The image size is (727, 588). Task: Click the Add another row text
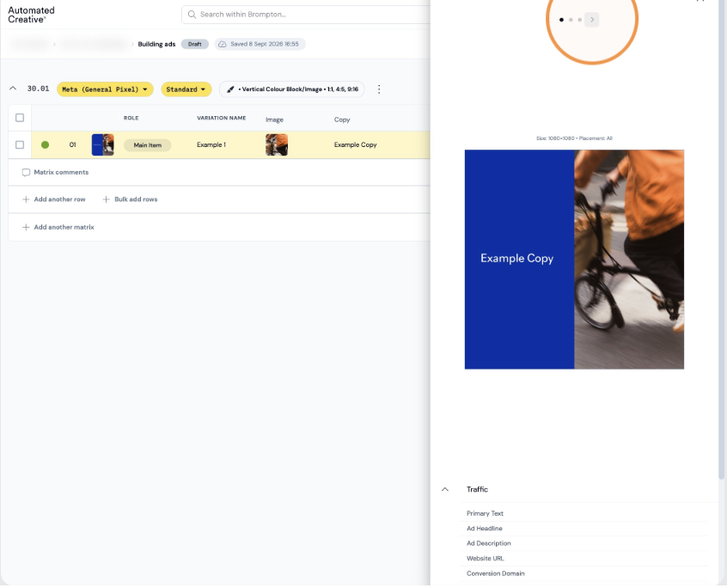(x=60, y=199)
